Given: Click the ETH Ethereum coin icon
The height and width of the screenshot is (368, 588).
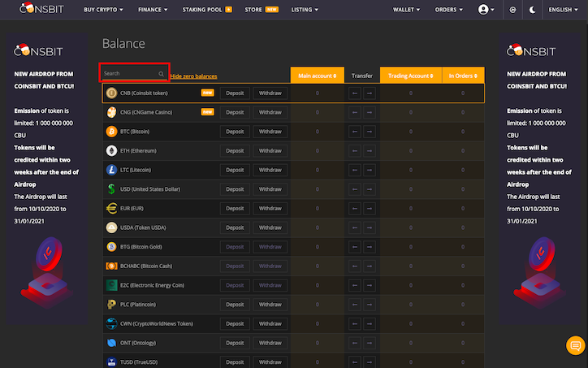Looking at the screenshot, I should click(111, 150).
